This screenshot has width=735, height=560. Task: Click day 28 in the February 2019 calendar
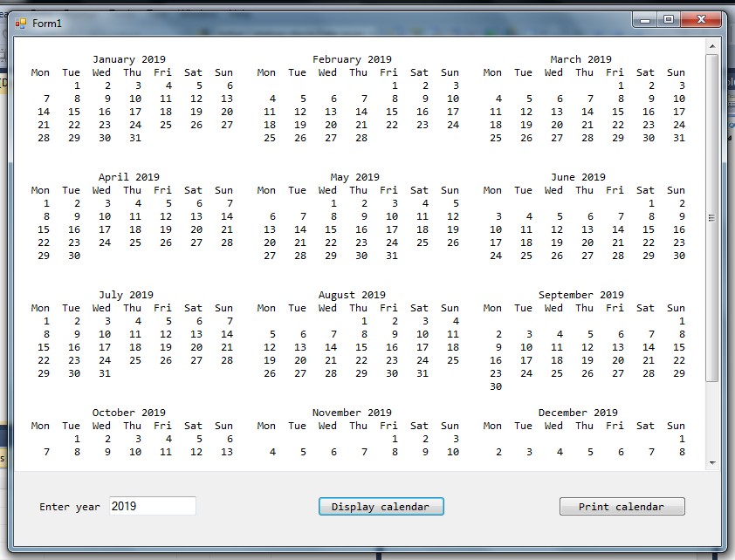(361, 138)
